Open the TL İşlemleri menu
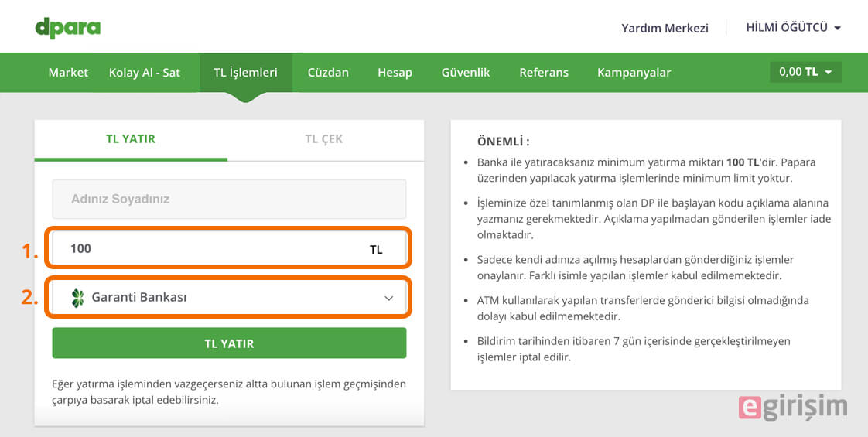The image size is (868, 437). coord(246,73)
